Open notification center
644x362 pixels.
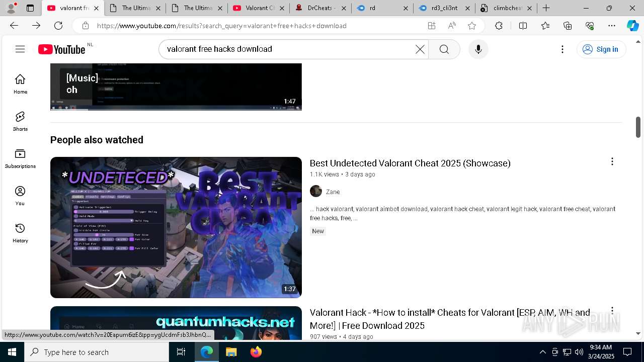click(x=627, y=352)
